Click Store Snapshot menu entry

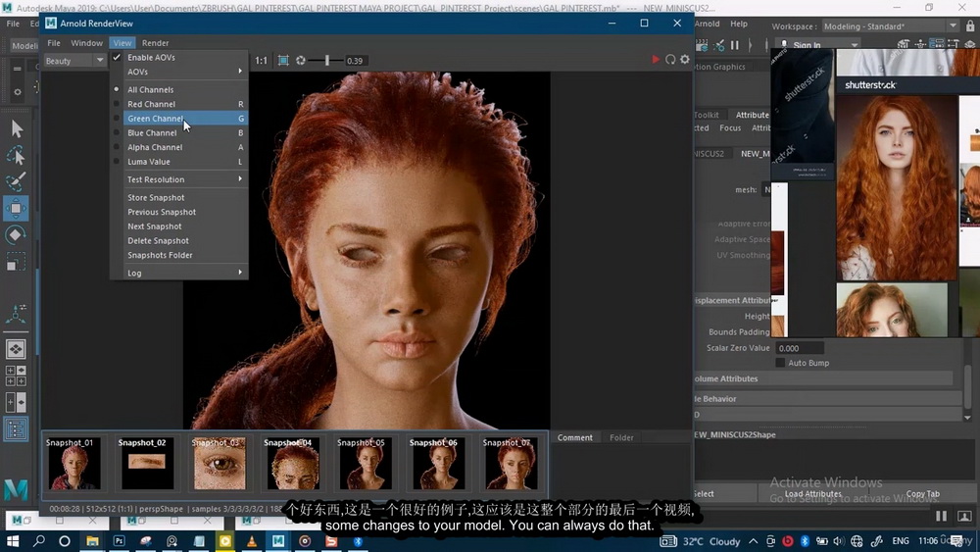point(178,197)
